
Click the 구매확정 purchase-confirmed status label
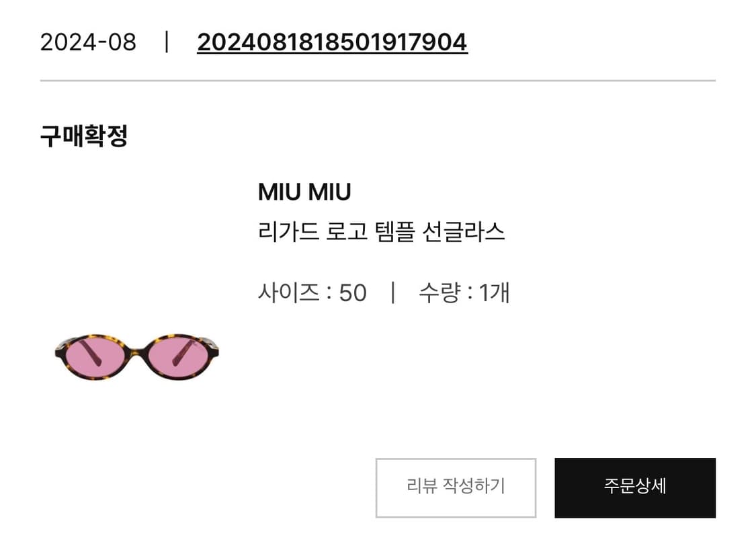(84, 136)
